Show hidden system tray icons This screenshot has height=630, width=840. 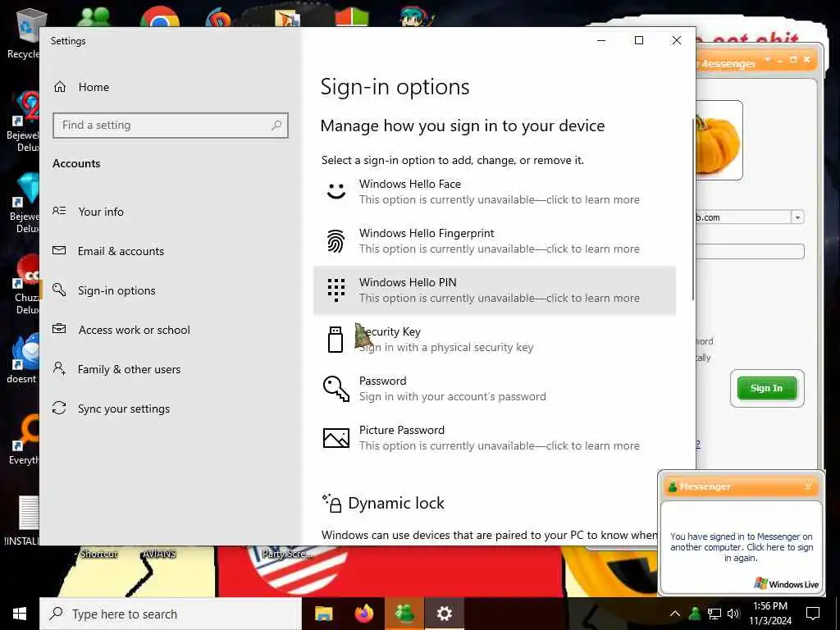[675, 614]
